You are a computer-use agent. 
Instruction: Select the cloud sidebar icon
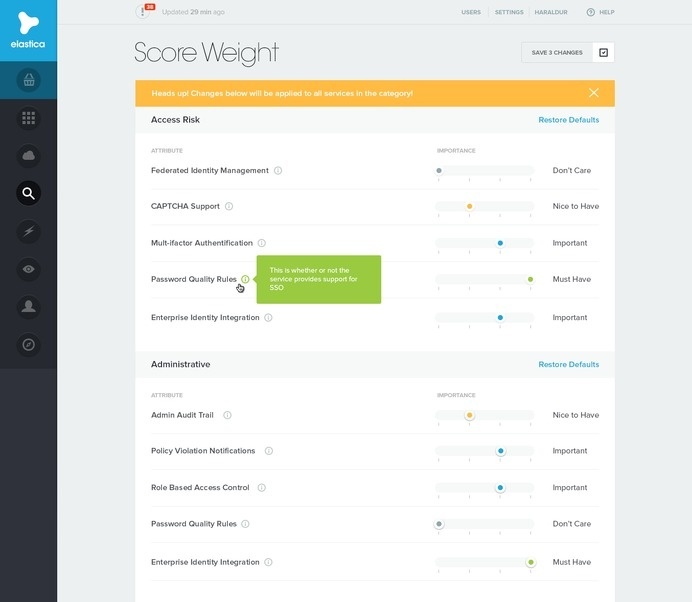[29, 155]
